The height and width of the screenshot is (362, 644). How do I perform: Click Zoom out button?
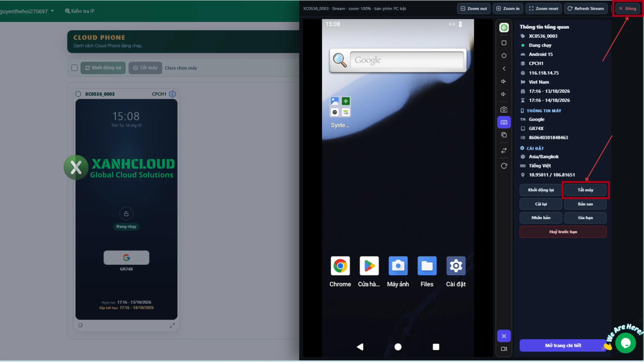tap(474, 9)
